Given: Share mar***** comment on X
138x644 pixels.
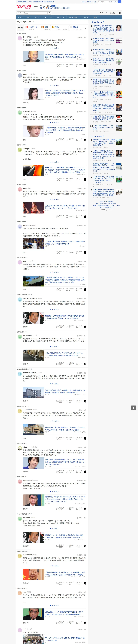Looking at the screenshot, I should tap(85, 103).
